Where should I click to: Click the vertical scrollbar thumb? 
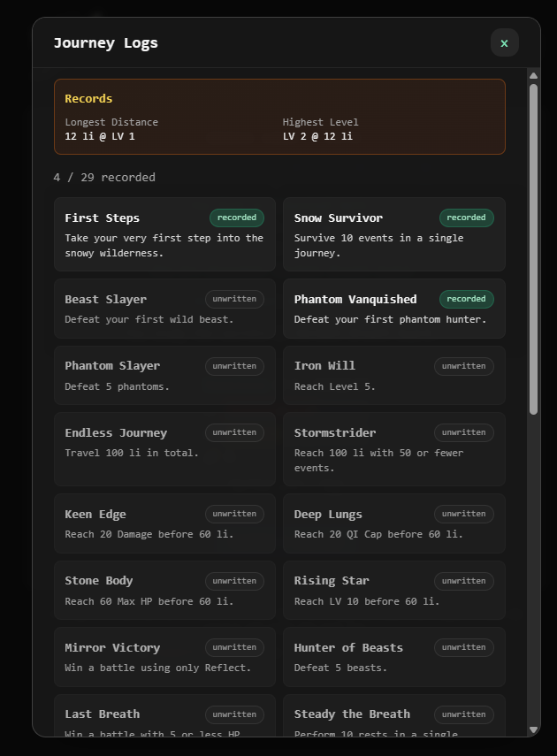pyautogui.click(x=533, y=248)
